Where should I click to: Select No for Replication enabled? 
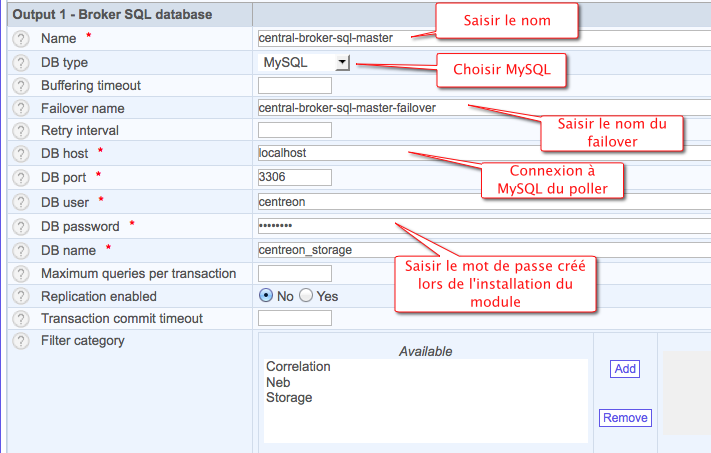(266, 296)
